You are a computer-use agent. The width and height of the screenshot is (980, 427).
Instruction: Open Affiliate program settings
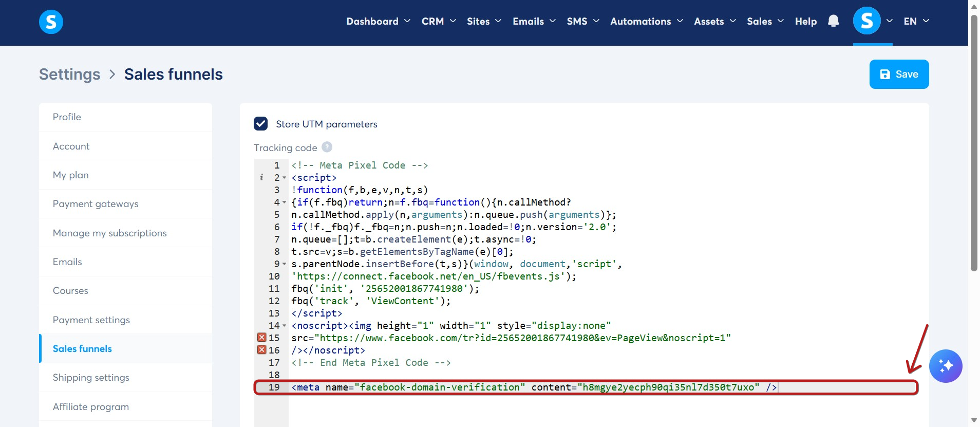coord(125,407)
